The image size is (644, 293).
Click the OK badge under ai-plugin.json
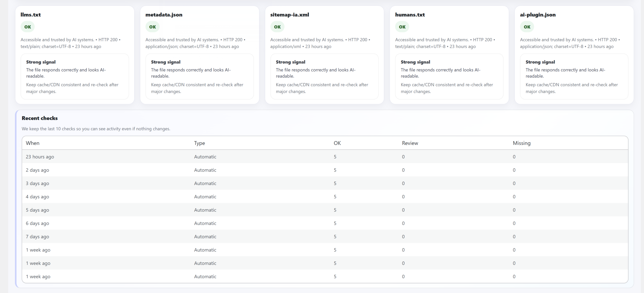click(527, 27)
